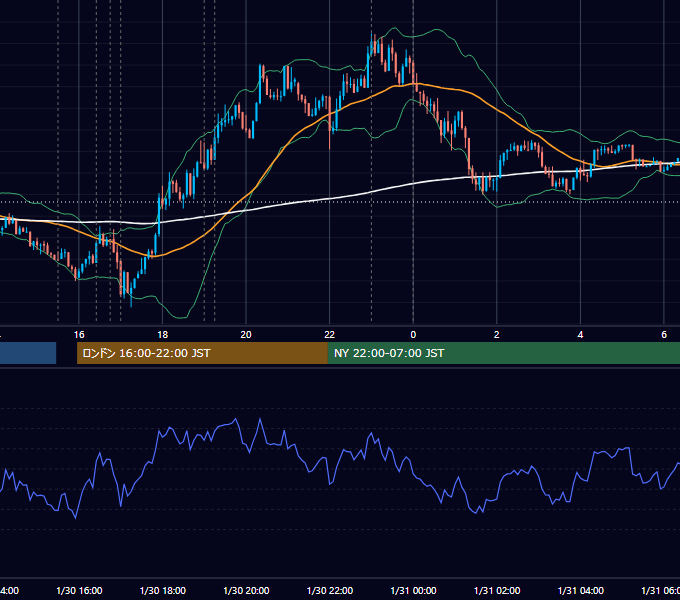
Task: Click the hour label 4 on chart axis
Action: 580,335
